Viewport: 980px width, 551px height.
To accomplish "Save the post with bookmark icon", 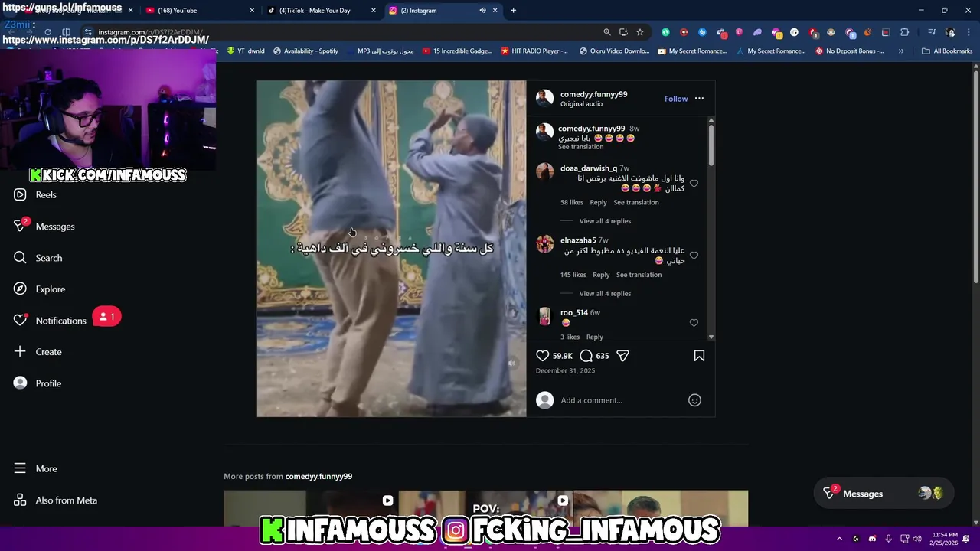I will click(699, 356).
